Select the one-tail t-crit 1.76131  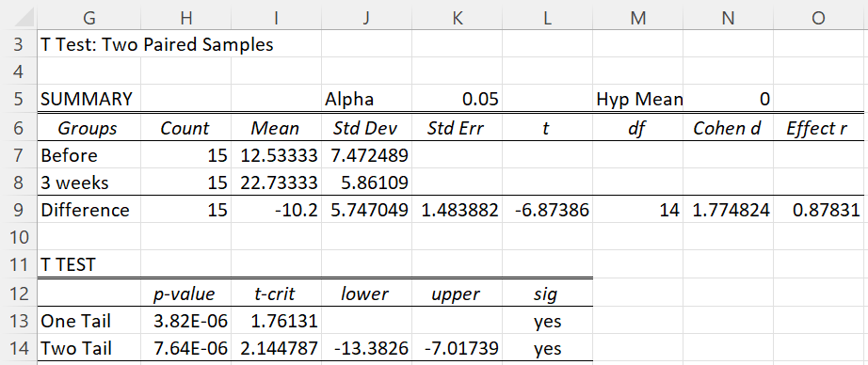pos(276,321)
